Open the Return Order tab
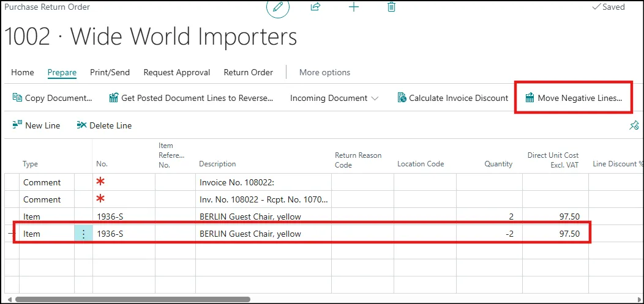The image size is (644, 304). 248,72
